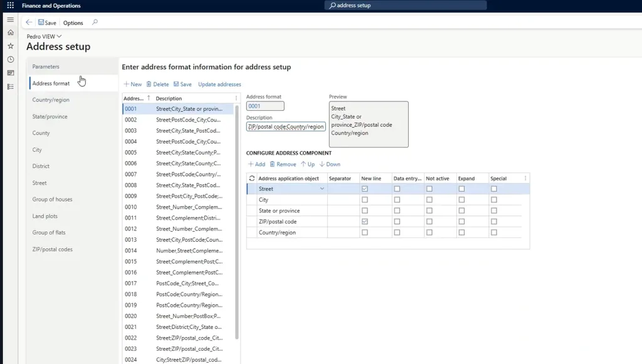Open Street address object dropdown

pyautogui.click(x=322, y=189)
